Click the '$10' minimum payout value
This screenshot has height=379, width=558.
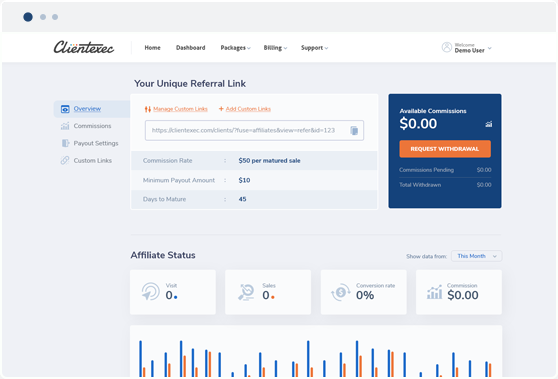(244, 180)
